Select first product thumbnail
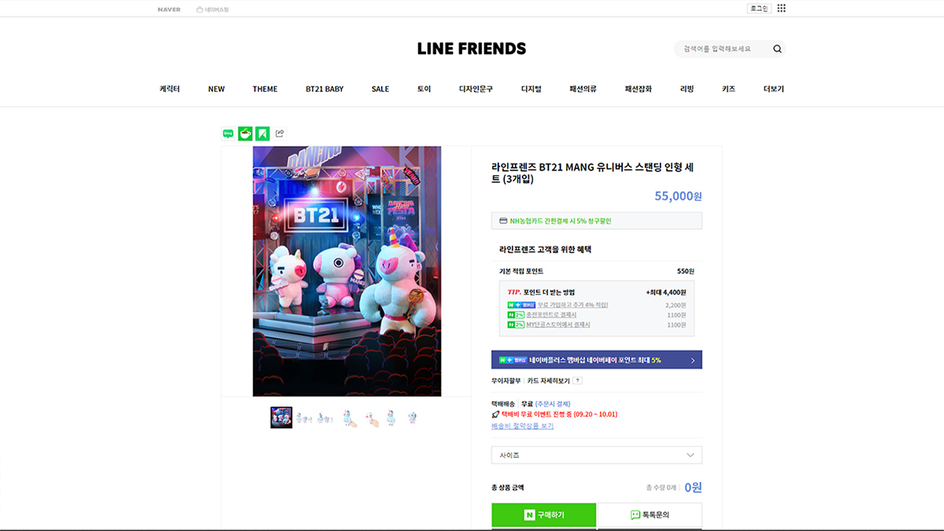Image resolution: width=944 pixels, height=531 pixels. click(x=281, y=417)
